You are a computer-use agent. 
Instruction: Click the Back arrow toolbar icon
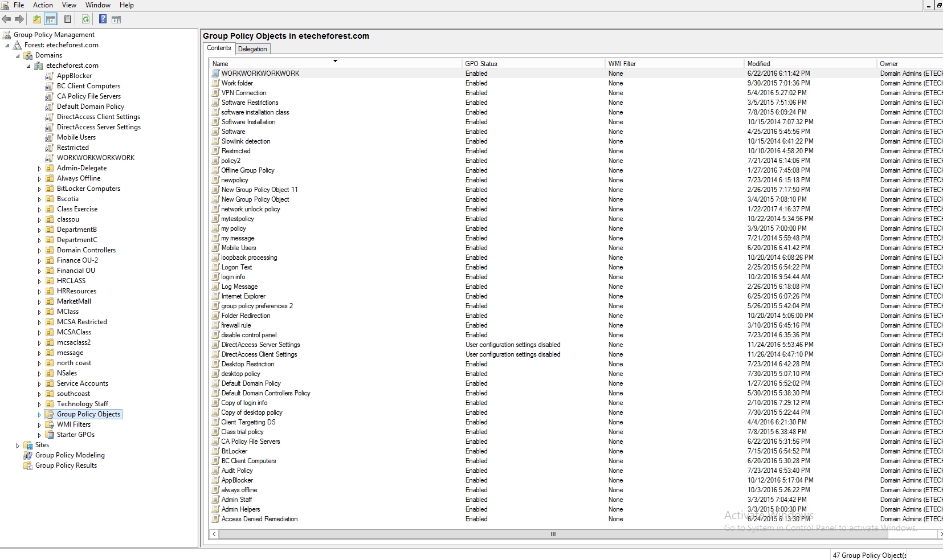pyautogui.click(x=7, y=19)
